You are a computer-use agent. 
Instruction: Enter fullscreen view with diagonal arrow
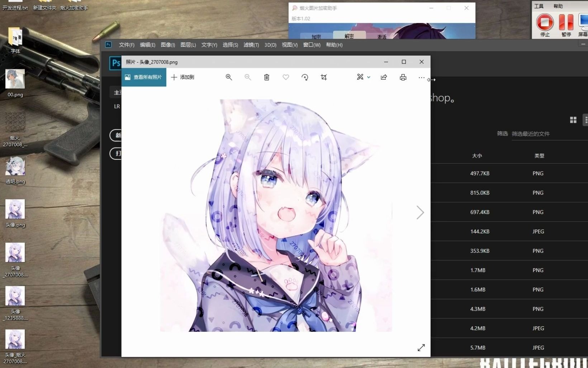(421, 348)
